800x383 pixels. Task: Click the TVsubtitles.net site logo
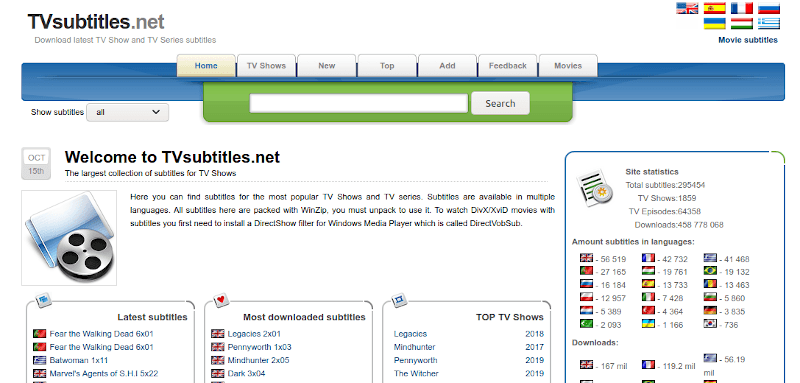tap(96, 22)
